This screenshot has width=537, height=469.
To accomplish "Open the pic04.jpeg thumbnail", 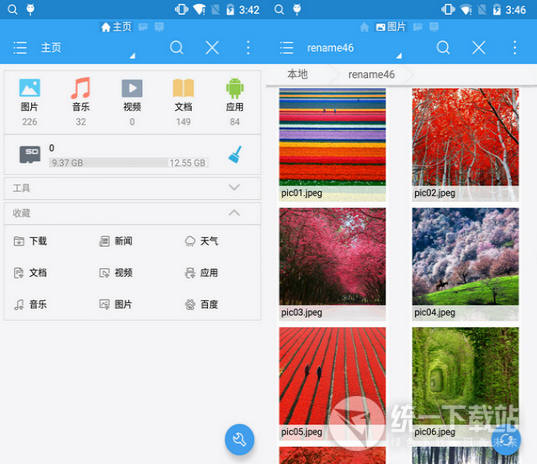I will coord(465,264).
